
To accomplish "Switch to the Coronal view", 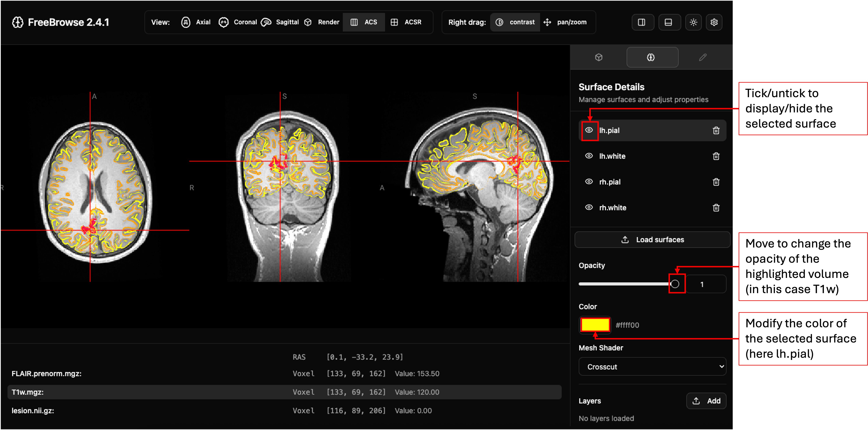I will [238, 22].
